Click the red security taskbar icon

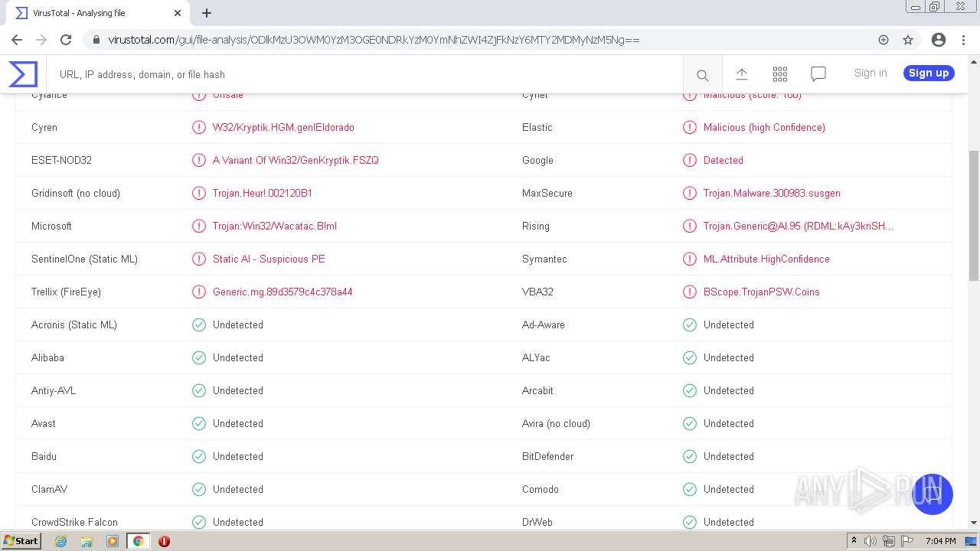pos(164,541)
